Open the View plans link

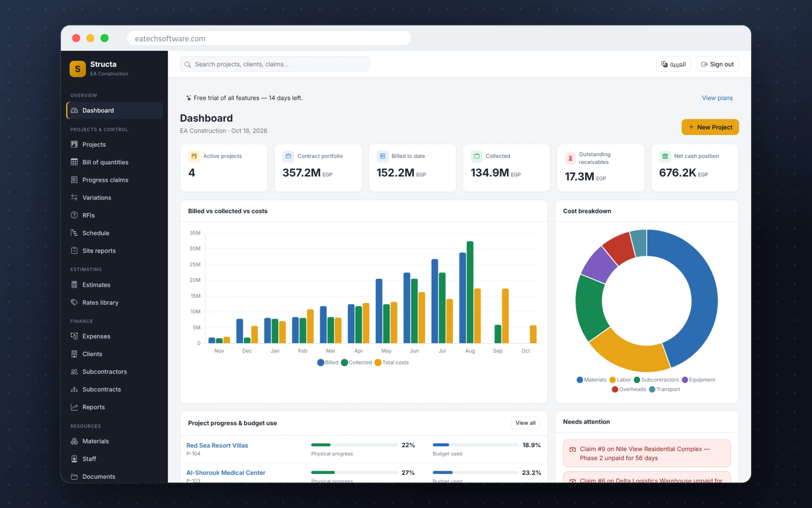point(717,98)
